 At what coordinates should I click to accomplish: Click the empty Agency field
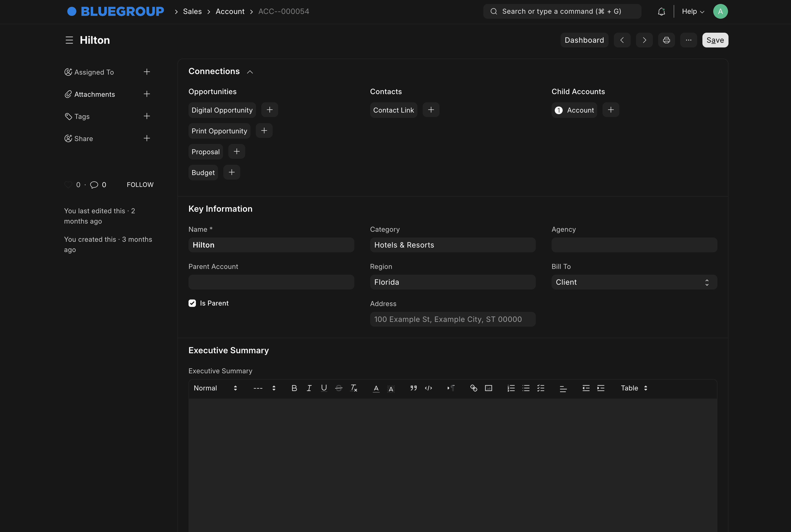pos(634,245)
